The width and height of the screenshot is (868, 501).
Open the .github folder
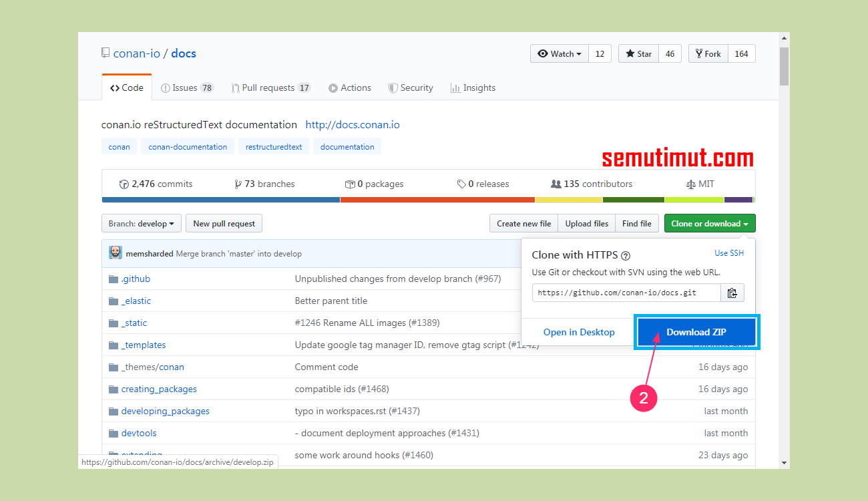coord(136,279)
